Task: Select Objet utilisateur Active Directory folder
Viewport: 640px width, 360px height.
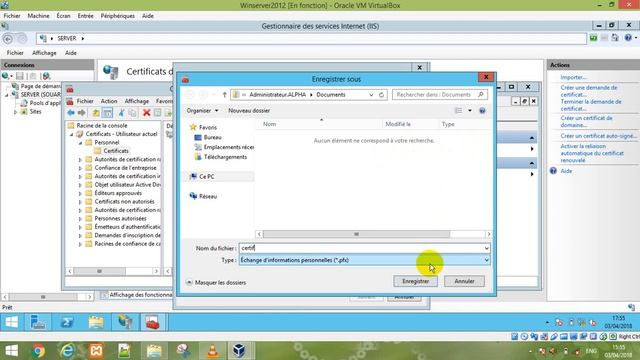Action: [x=127, y=185]
